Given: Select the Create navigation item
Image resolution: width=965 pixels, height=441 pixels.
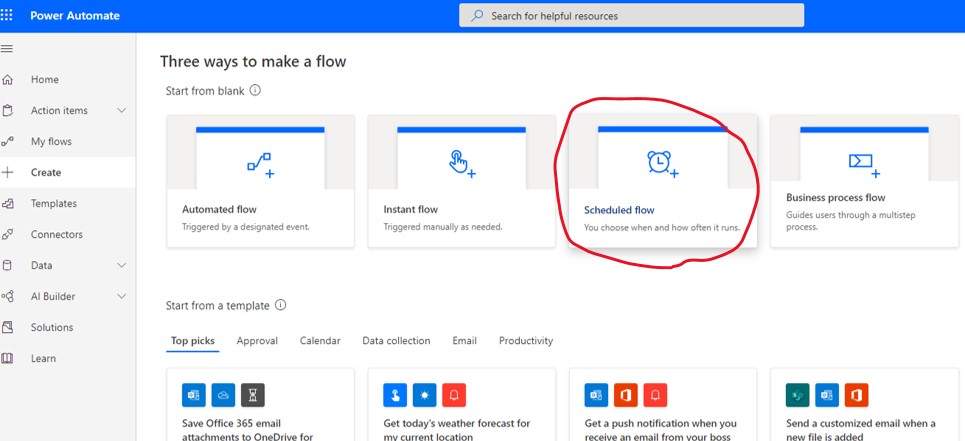Looking at the screenshot, I should pos(68,172).
